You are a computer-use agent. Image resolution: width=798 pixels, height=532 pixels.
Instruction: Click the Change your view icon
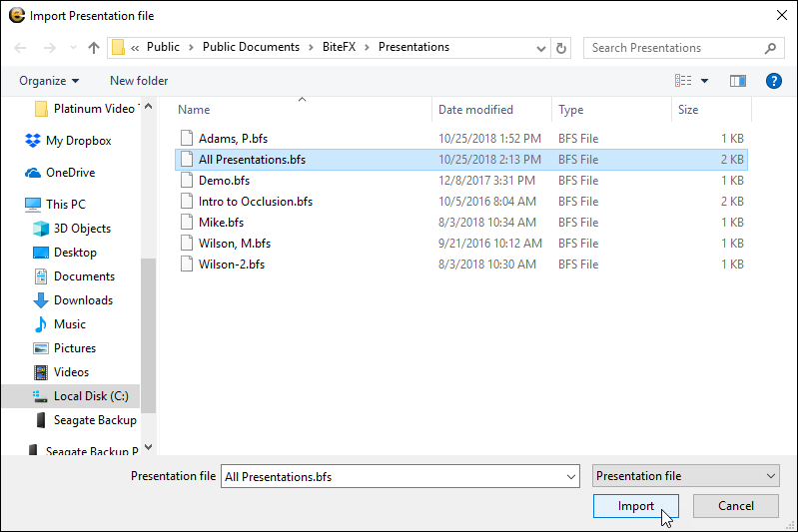[683, 81]
